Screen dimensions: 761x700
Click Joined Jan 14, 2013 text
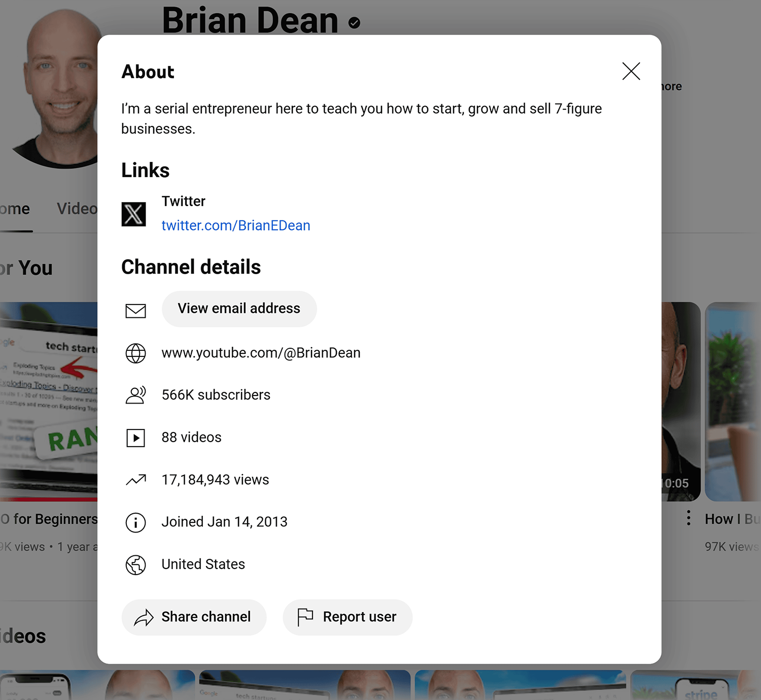pos(224,522)
